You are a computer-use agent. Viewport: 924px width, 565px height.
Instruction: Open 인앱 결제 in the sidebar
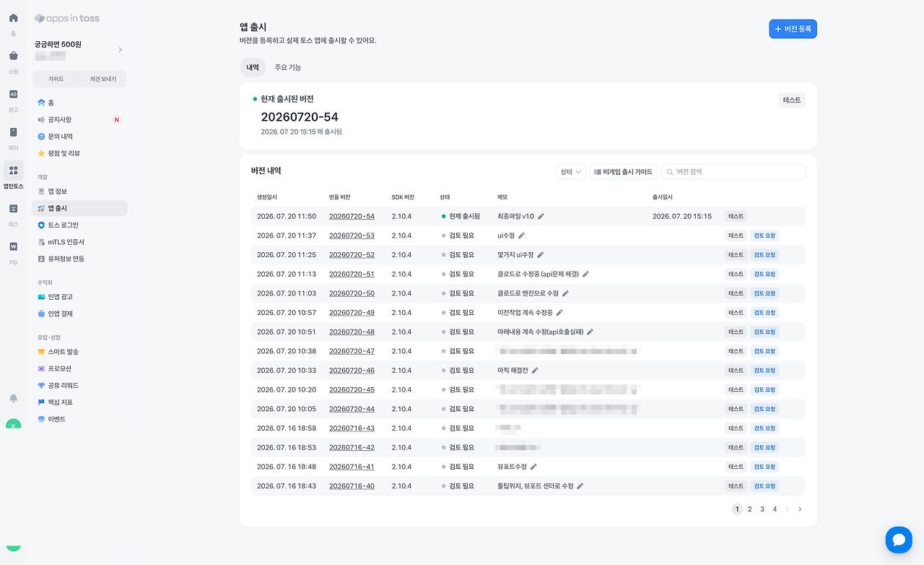[79, 314]
